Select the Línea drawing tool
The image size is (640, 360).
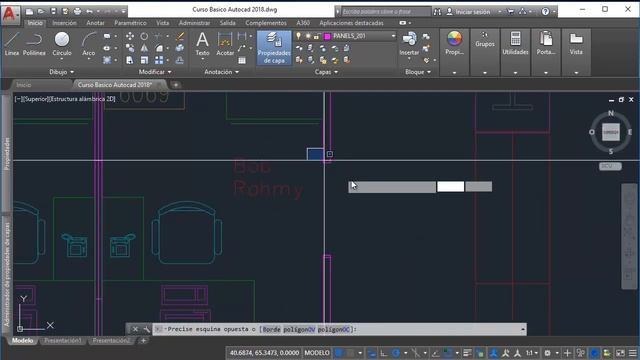(x=12, y=44)
